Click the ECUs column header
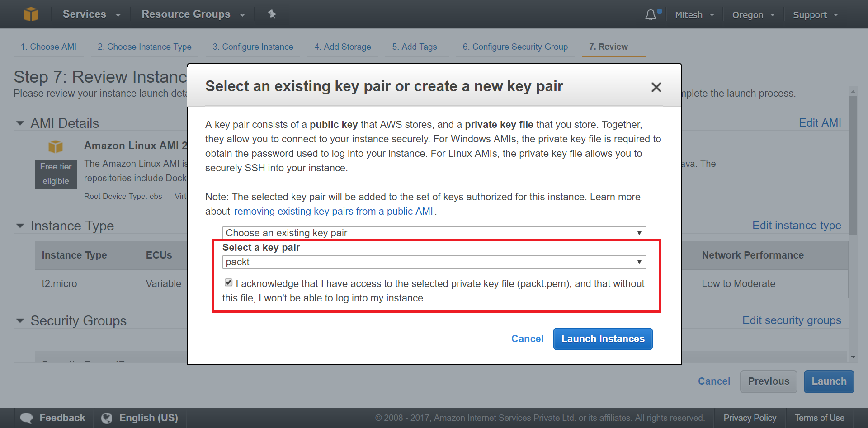 pos(163,255)
